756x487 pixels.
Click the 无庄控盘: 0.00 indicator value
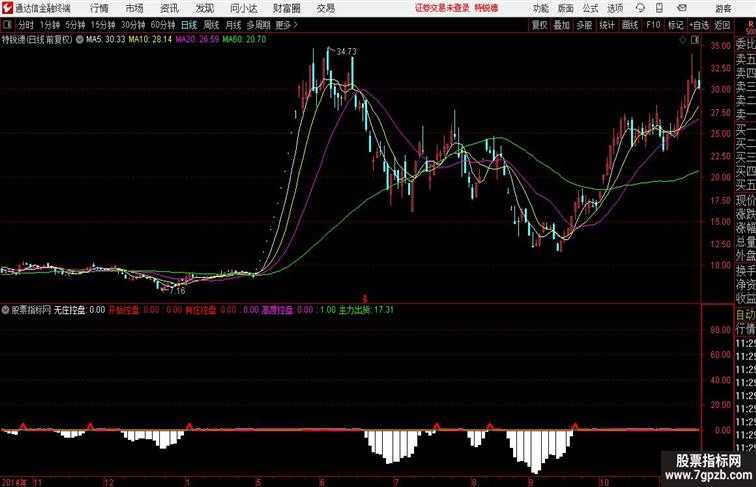coord(79,310)
